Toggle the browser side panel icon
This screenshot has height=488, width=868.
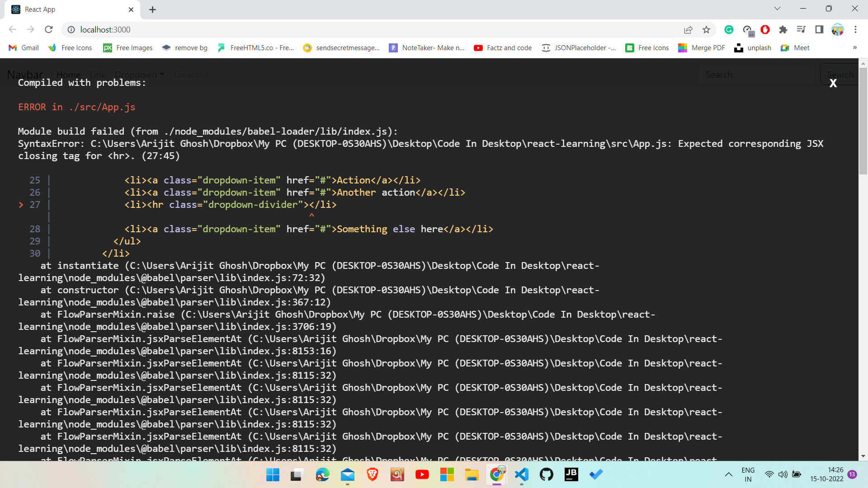click(x=819, y=30)
